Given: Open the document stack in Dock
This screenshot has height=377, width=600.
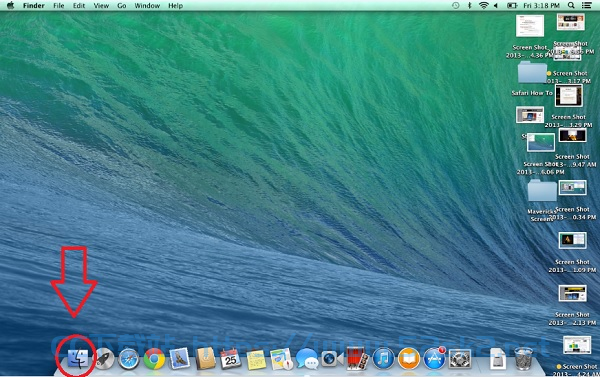Looking at the screenshot, I should click(497, 359).
